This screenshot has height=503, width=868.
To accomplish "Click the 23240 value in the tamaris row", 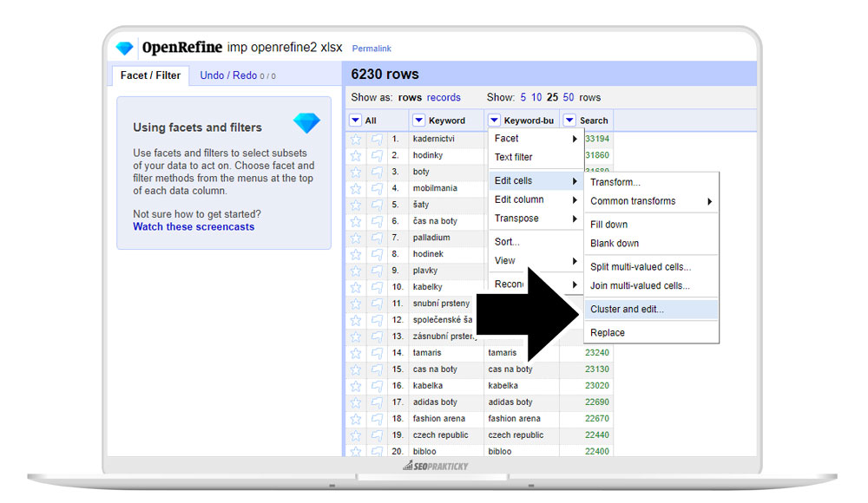I will (x=597, y=353).
